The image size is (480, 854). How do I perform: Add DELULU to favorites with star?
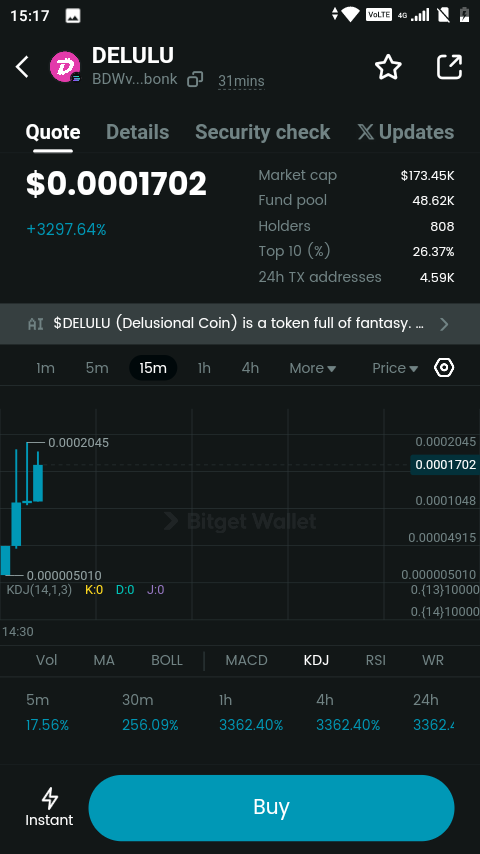coord(388,68)
